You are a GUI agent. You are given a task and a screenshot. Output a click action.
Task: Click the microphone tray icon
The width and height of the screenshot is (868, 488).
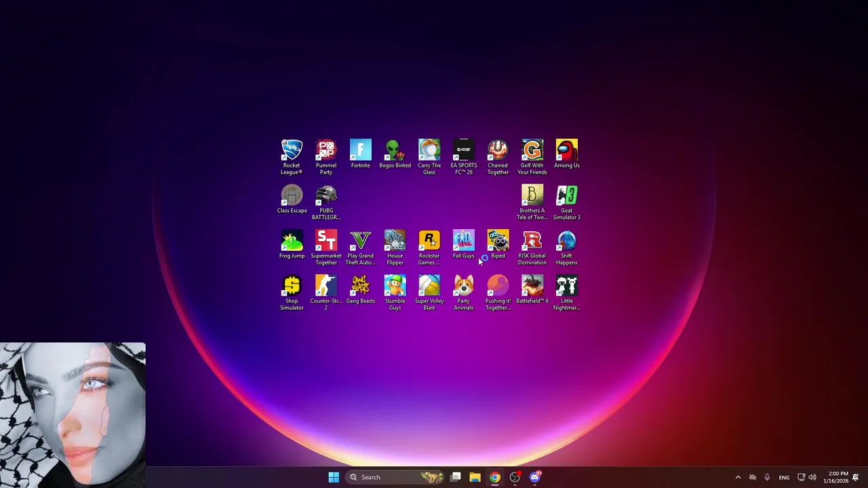767,477
